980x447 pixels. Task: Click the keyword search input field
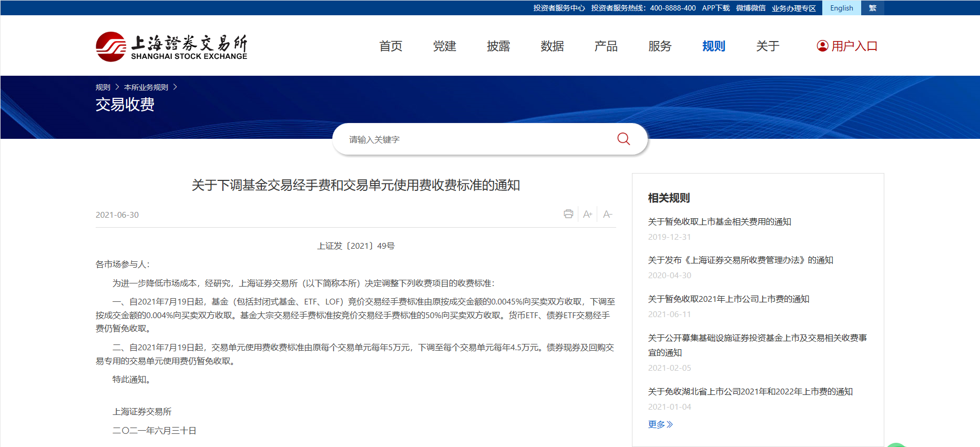tap(473, 139)
